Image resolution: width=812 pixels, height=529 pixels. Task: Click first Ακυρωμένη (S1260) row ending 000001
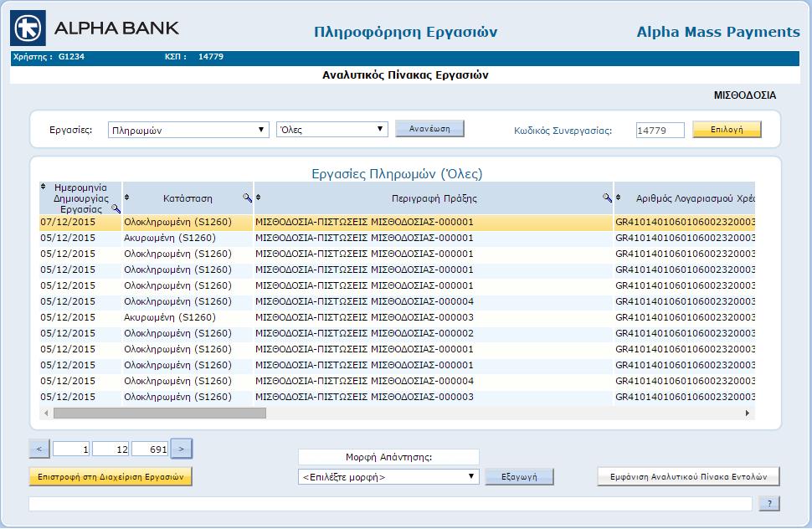click(397, 238)
